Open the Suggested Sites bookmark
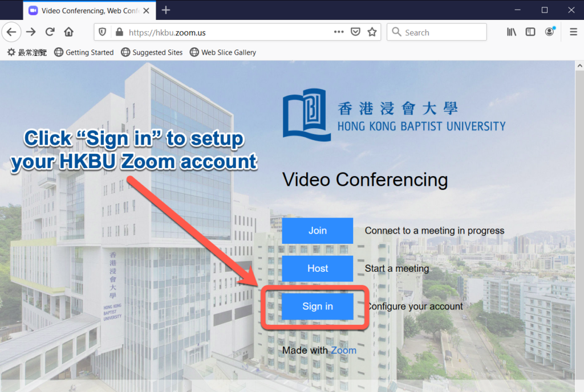Viewport: 584px width, 392px height. tap(152, 52)
